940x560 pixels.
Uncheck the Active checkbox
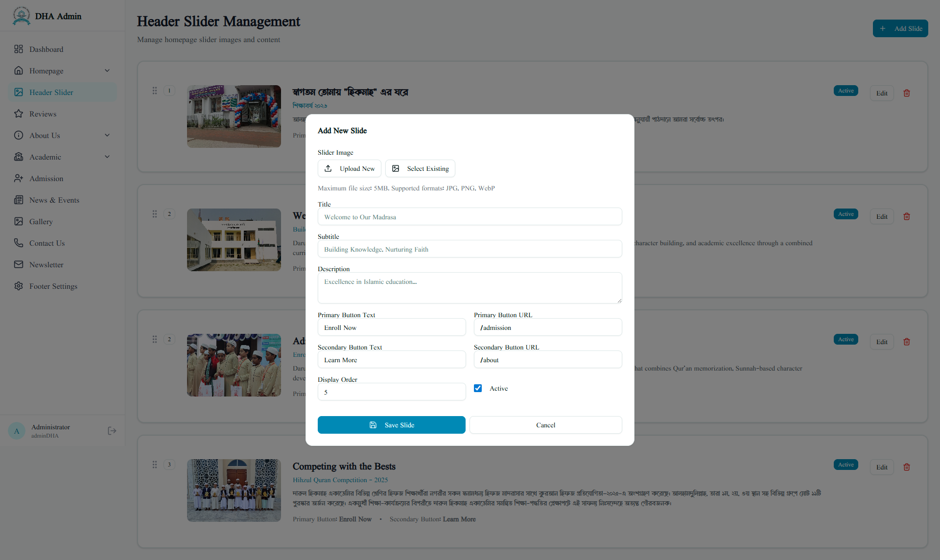478,388
